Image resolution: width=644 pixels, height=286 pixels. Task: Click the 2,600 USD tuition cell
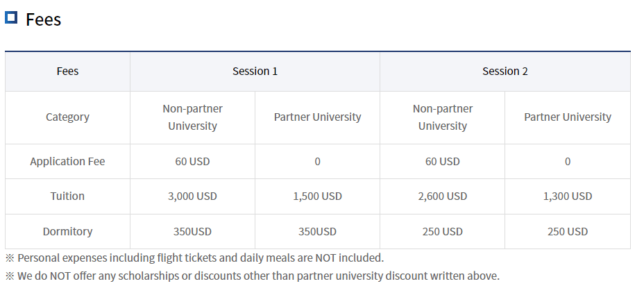(x=442, y=196)
